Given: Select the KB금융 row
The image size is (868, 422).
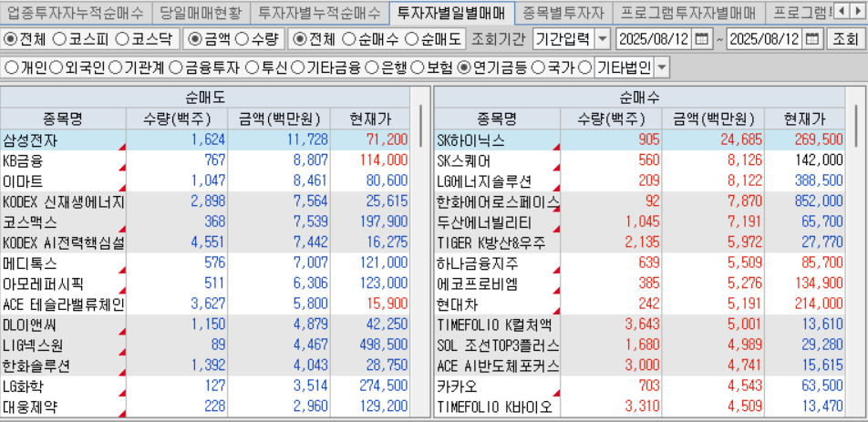Looking at the screenshot, I should point(205,160).
